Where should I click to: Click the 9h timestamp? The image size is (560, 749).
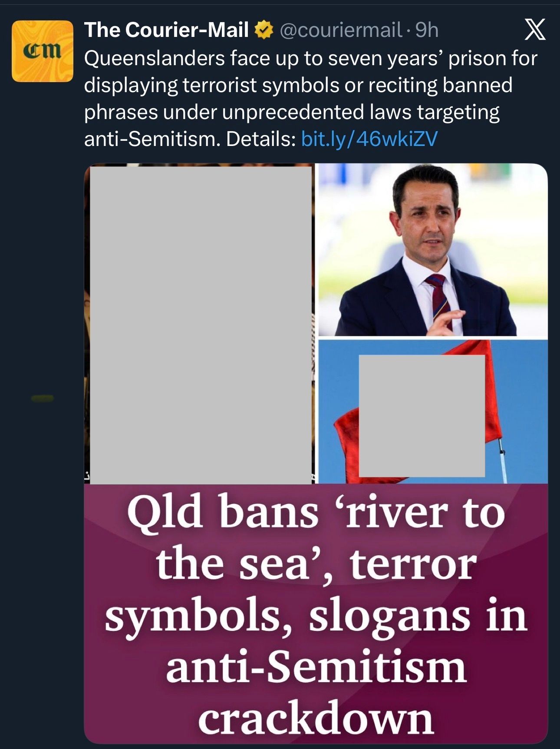click(x=427, y=30)
